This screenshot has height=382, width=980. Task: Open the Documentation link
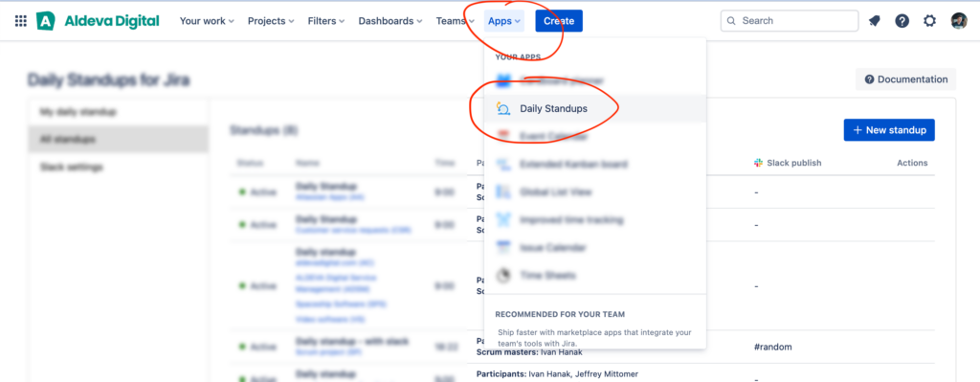coord(905,79)
